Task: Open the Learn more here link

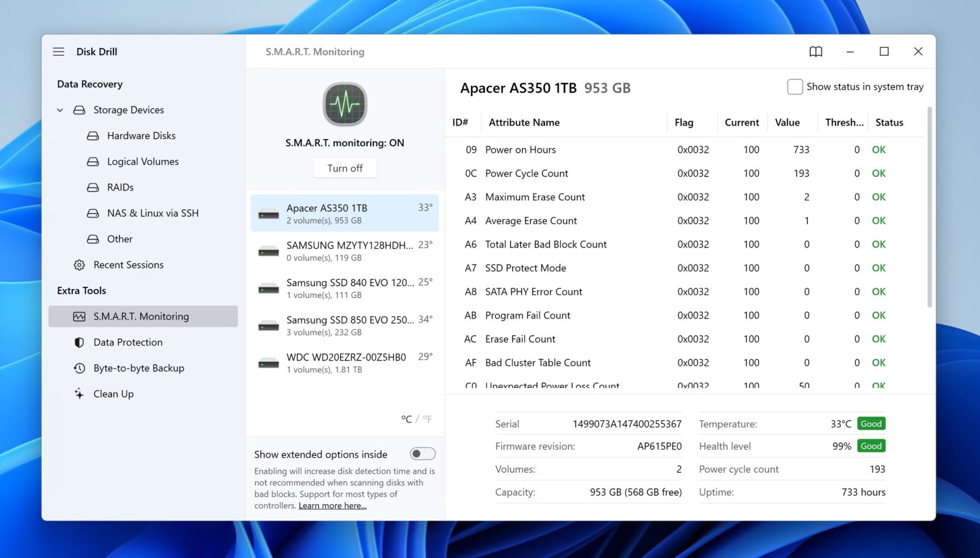Action: tap(332, 505)
